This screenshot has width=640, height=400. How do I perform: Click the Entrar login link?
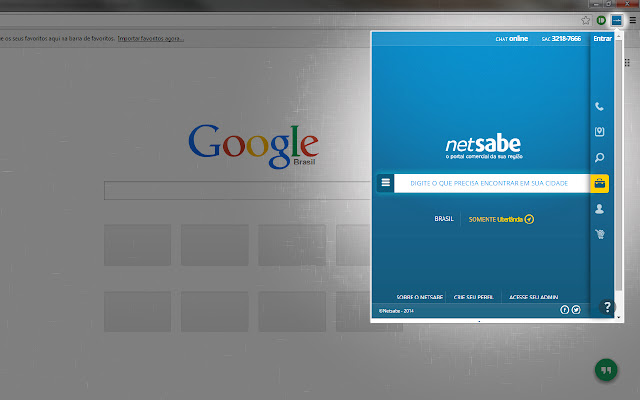[602, 39]
